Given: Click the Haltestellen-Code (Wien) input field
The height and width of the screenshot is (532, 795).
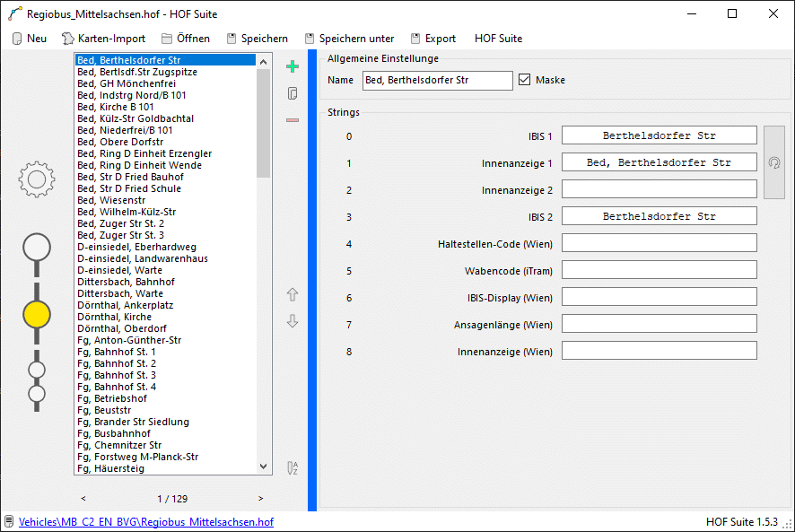Looking at the screenshot, I should tap(659, 243).
